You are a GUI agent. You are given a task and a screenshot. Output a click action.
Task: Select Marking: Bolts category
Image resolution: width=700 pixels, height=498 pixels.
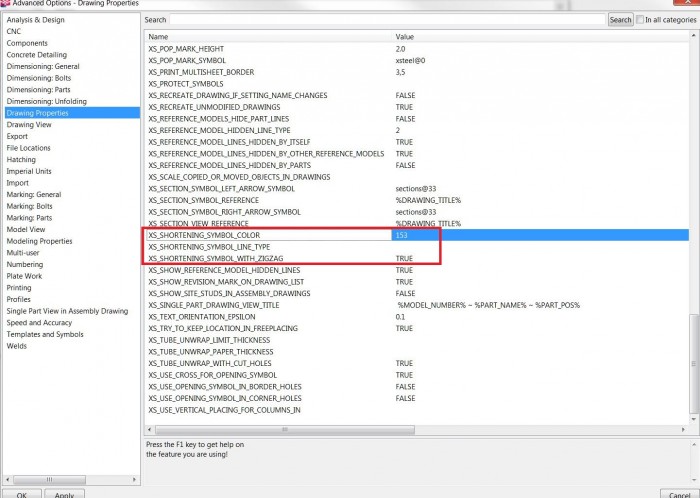29,206
